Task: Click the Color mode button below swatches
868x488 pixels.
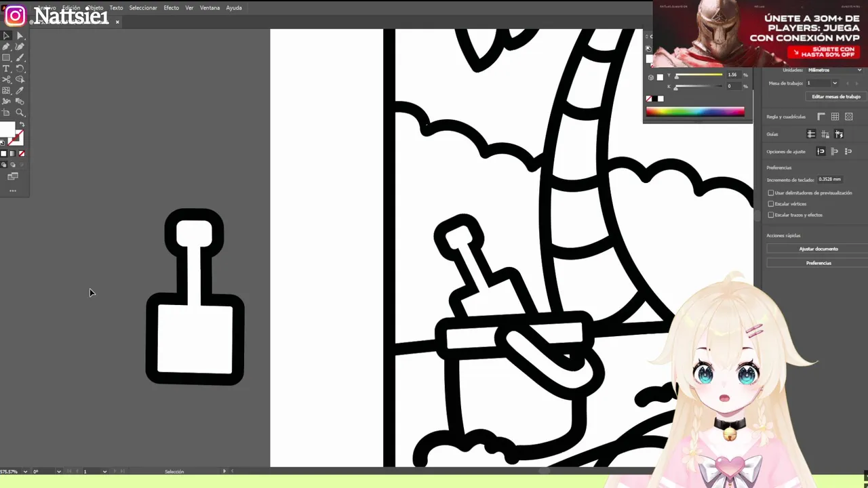Action: pyautogui.click(x=3, y=154)
